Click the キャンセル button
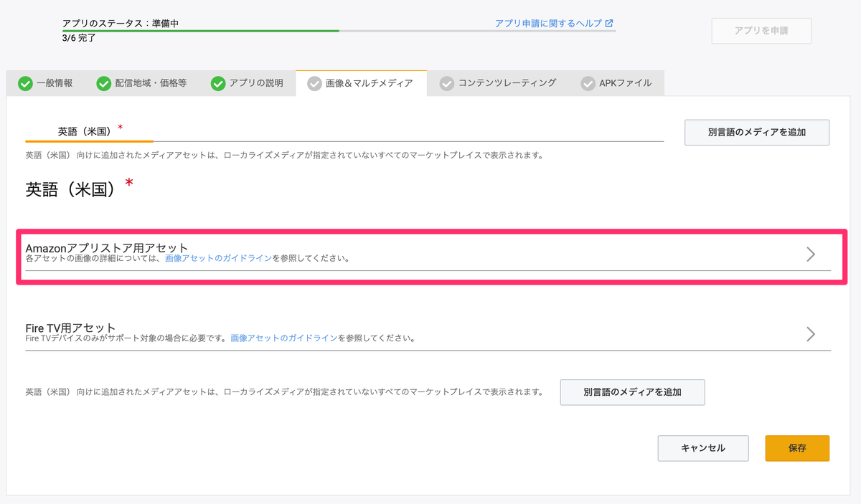Screen dimensions: 861x504 (x=702, y=448)
